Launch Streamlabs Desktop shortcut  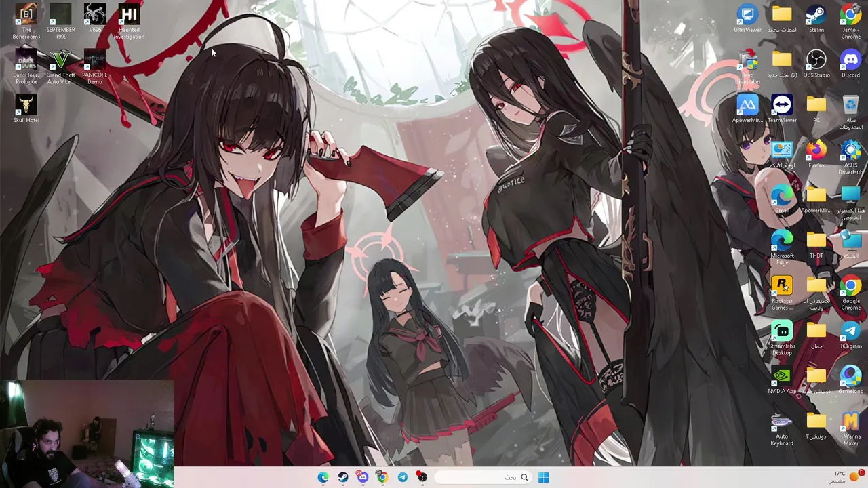pyautogui.click(x=782, y=338)
